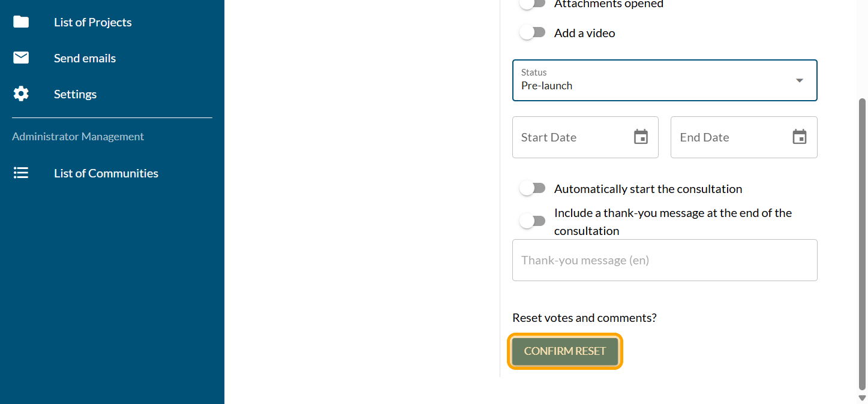The width and height of the screenshot is (868, 404).
Task: Focus the Thank-you message (en) text field
Action: (664, 260)
